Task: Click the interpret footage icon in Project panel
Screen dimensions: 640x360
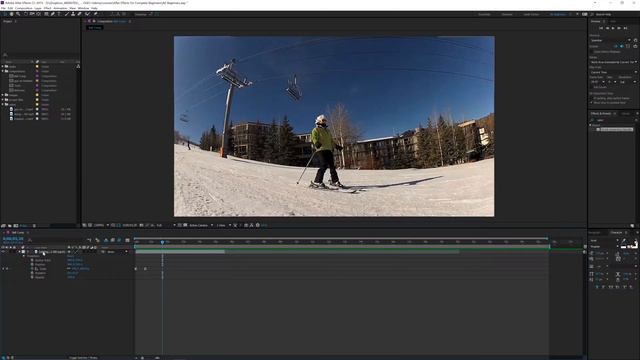Action: pyautogui.click(x=3, y=225)
